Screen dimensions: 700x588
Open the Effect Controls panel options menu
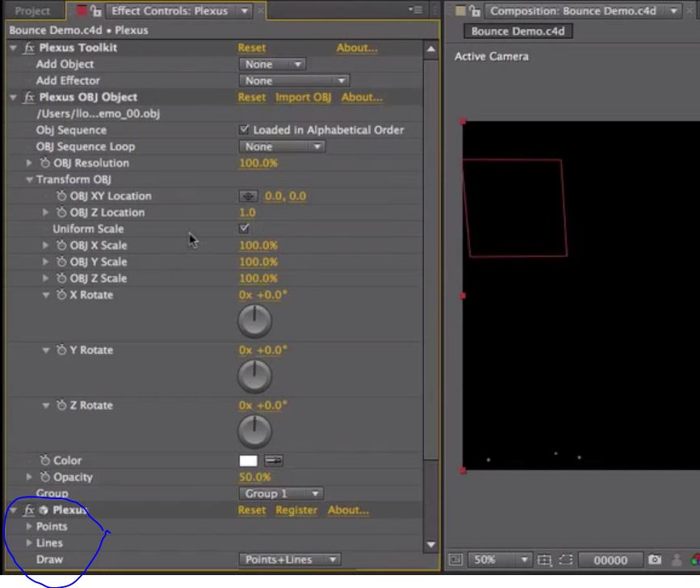416,10
